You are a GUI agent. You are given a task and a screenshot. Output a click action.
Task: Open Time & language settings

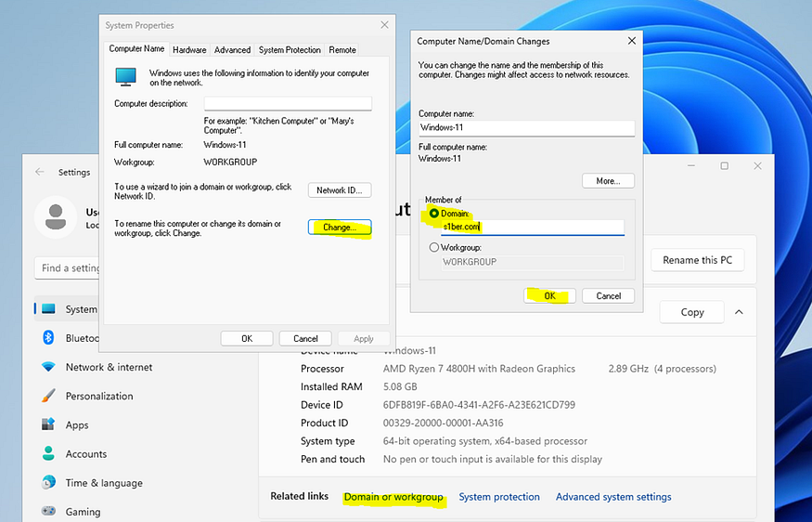[x=104, y=483]
